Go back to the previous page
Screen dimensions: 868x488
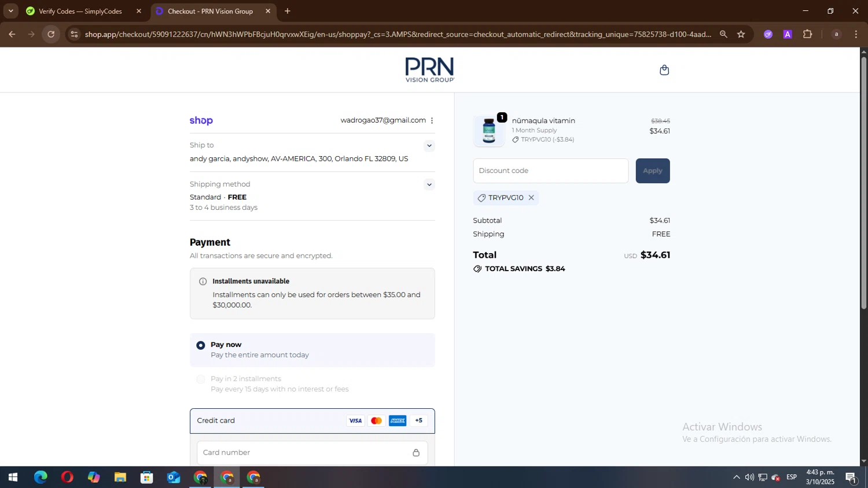12,34
